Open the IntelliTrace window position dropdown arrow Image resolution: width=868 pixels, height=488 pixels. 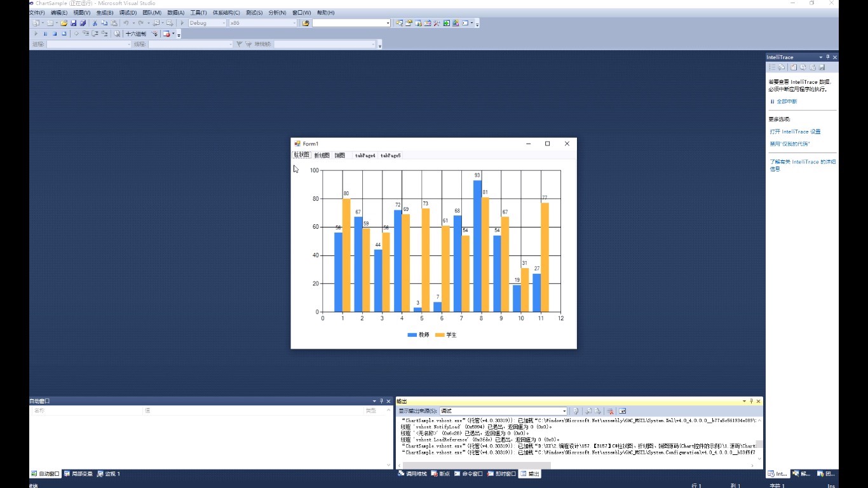coord(820,57)
